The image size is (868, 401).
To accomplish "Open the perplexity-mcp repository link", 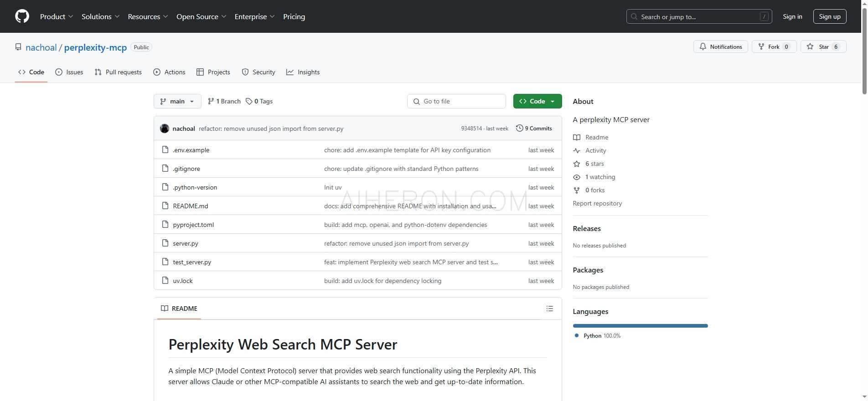I will click(x=95, y=47).
